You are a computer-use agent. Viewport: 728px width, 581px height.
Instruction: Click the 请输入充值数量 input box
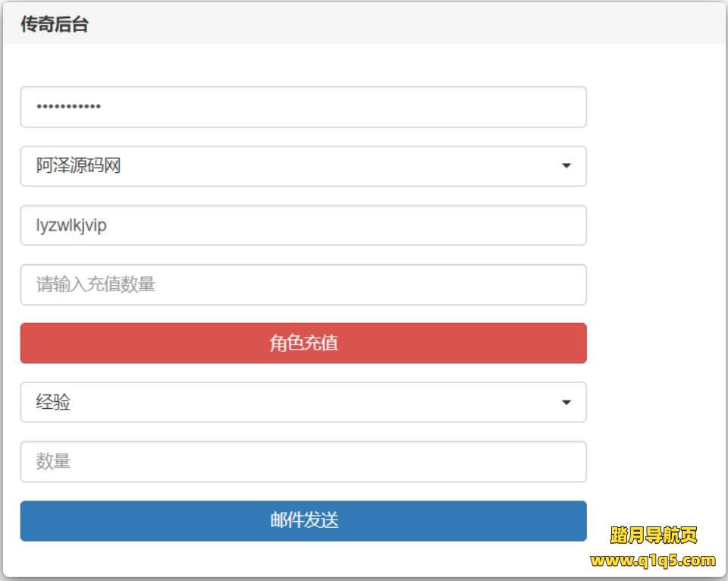(303, 284)
